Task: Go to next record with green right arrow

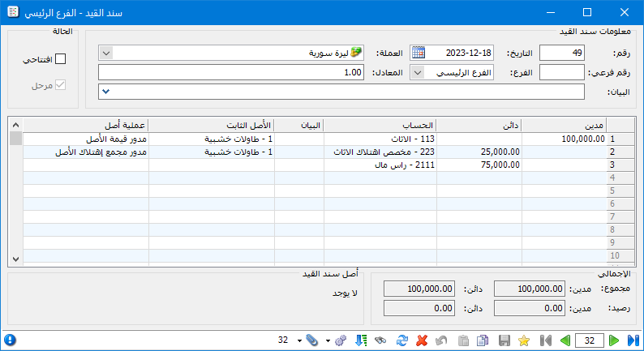Action: pos(614,340)
